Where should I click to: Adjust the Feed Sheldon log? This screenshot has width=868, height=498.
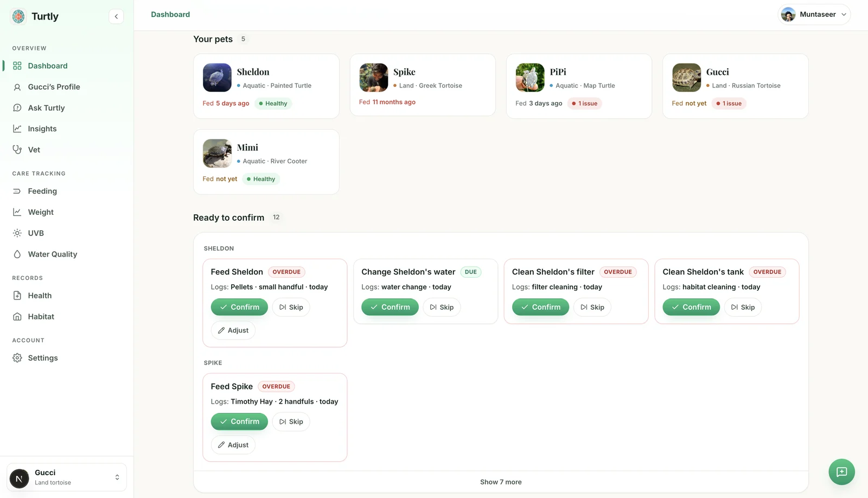point(233,330)
